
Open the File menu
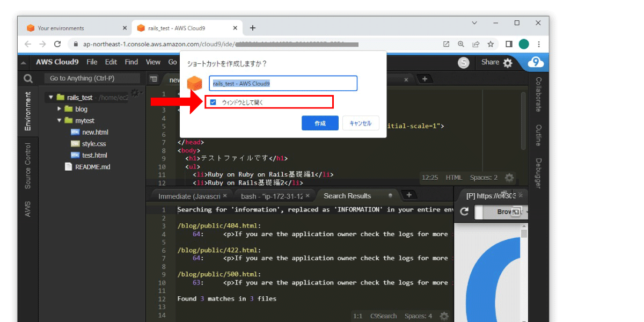coord(92,62)
